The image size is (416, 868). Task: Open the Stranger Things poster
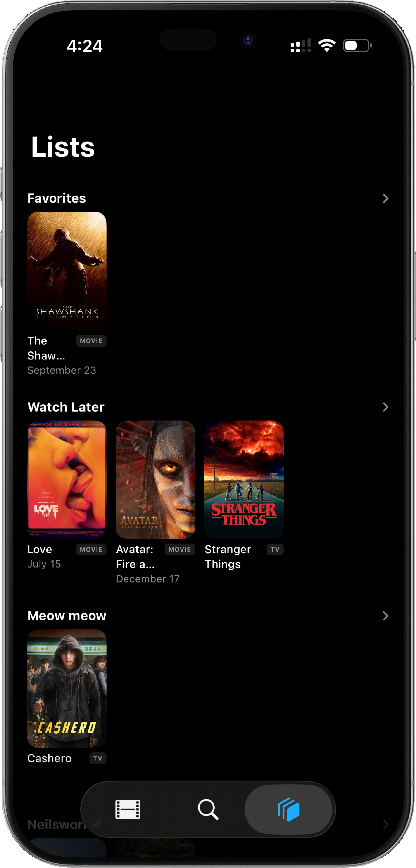pyautogui.click(x=244, y=479)
